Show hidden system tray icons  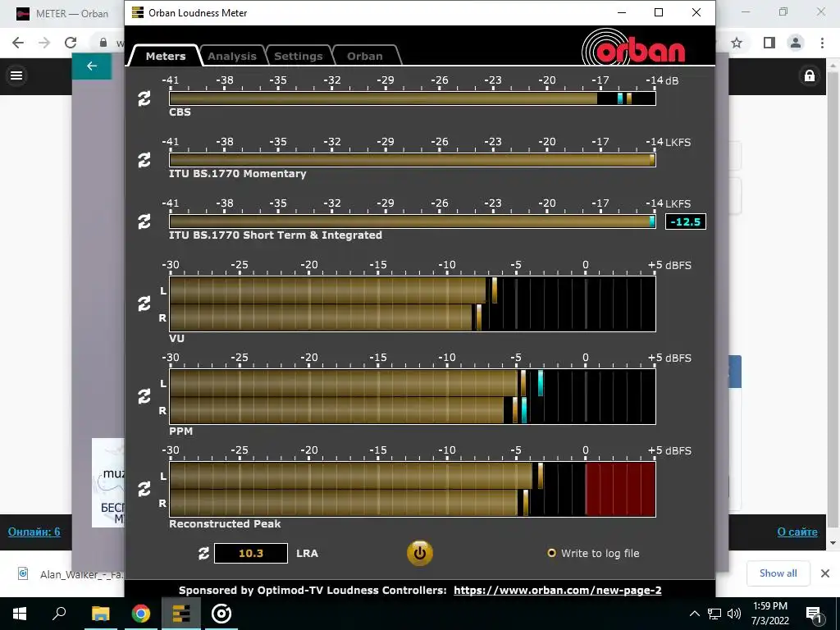694,614
